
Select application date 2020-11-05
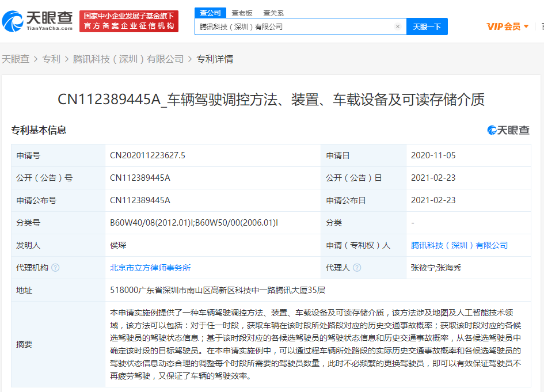click(x=433, y=155)
